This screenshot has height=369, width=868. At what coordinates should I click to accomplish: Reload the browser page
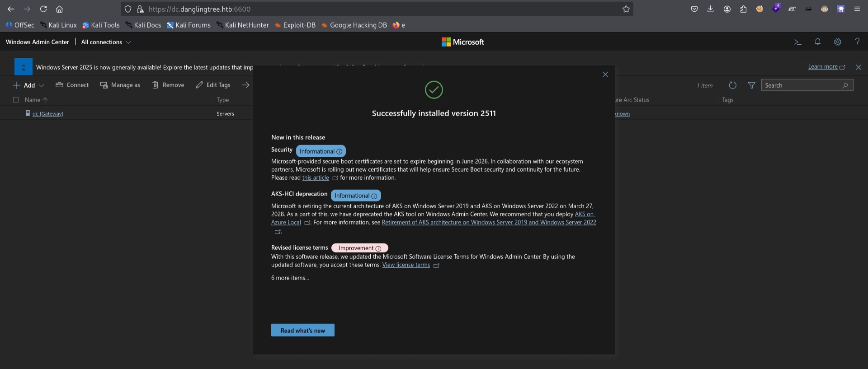coord(43,9)
